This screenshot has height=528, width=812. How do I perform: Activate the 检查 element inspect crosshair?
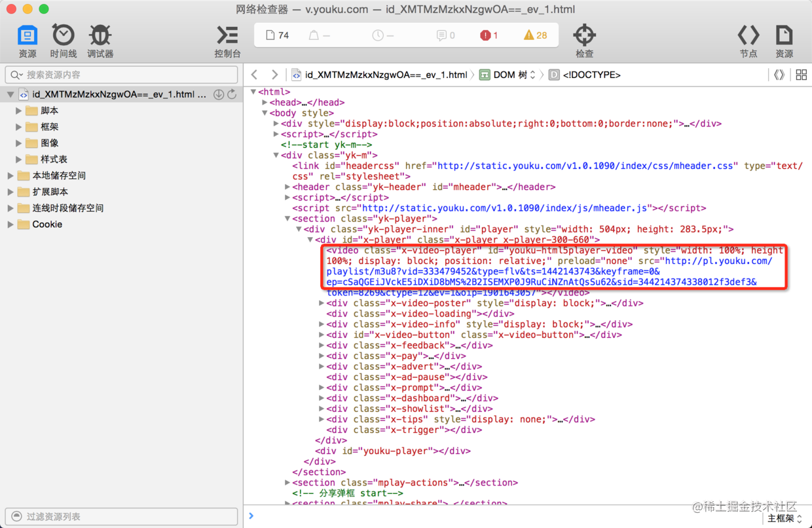584,41
